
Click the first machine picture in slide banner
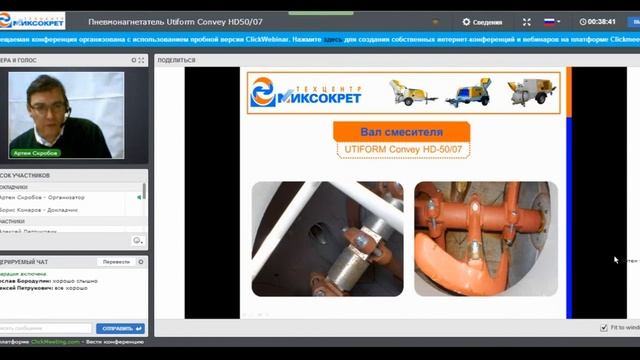[x=412, y=92]
